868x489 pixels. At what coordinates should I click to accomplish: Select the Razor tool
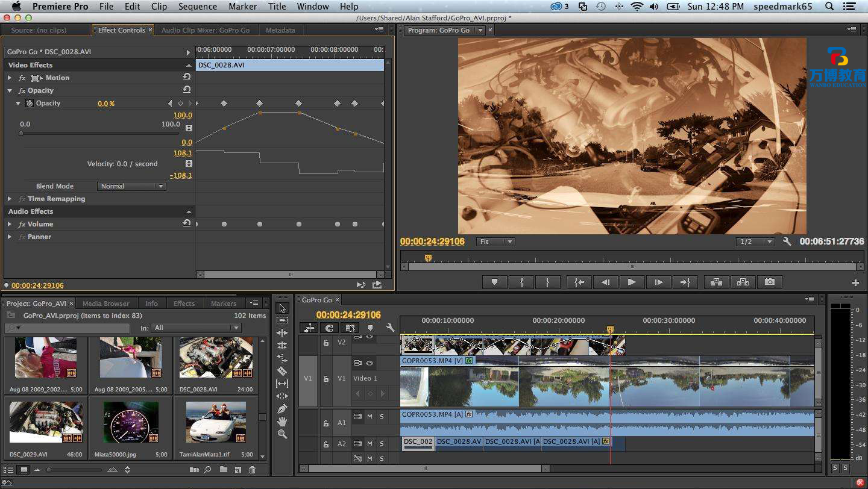click(282, 371)
